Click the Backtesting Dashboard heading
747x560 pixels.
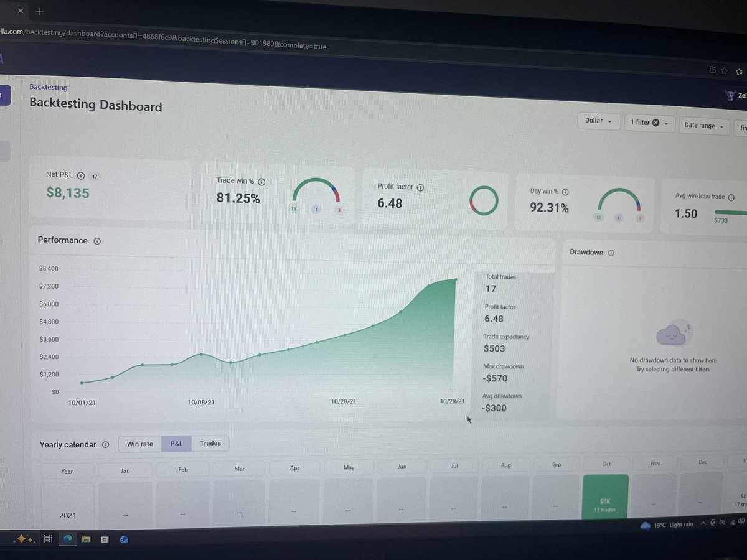click(96, 105)
